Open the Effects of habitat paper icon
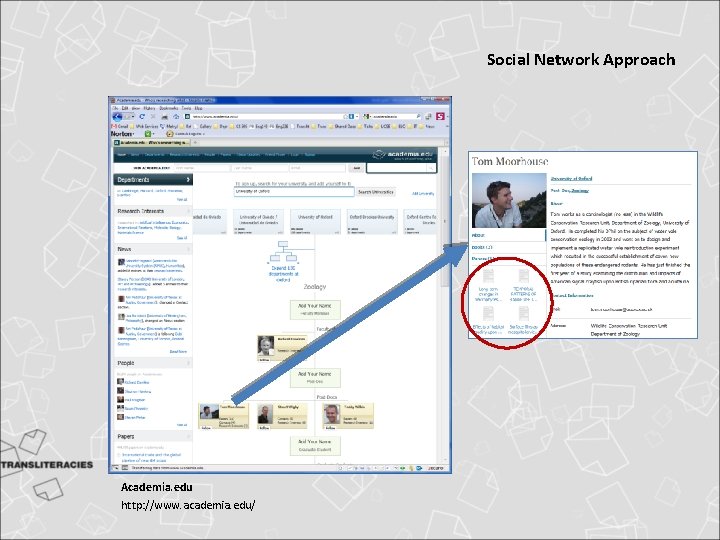 tap(488, 315)
